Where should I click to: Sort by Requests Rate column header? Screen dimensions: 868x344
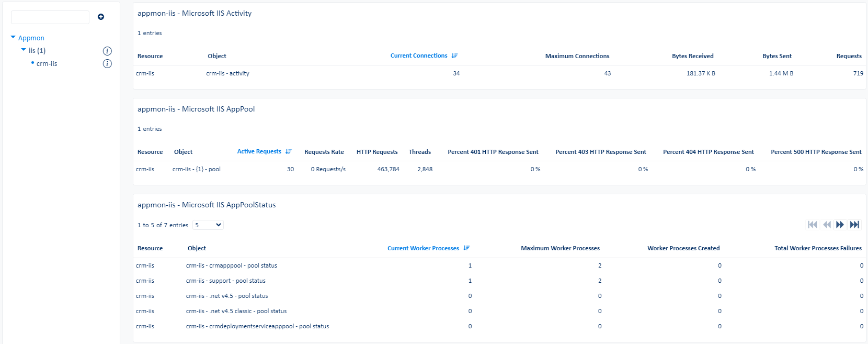click(x=324, y=152)
